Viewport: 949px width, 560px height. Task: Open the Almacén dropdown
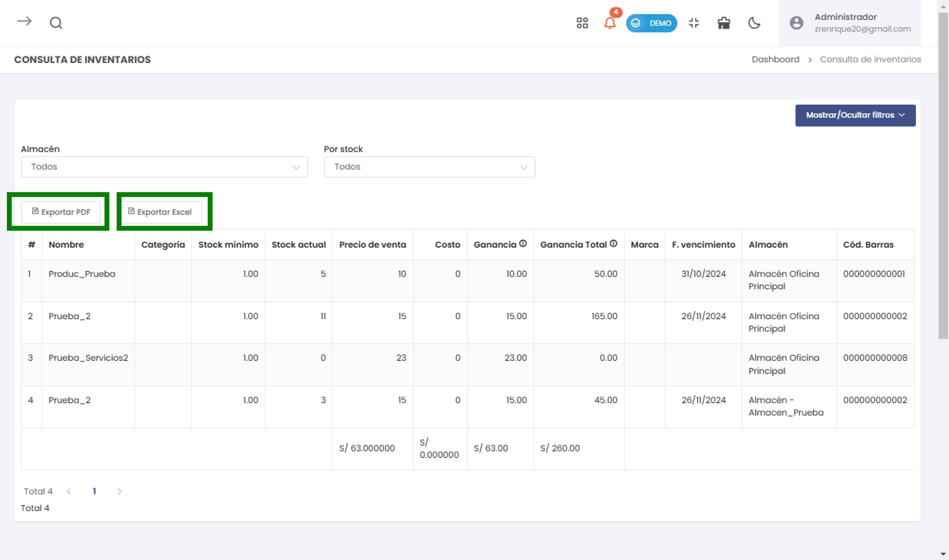(164, 167)
